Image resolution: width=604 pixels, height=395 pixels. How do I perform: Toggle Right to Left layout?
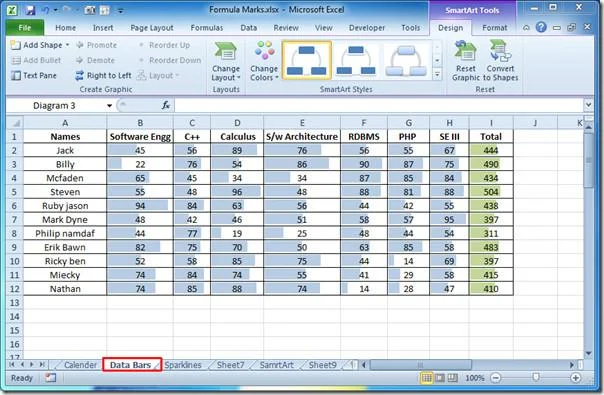pyautogui.click(x=103, y=76)
